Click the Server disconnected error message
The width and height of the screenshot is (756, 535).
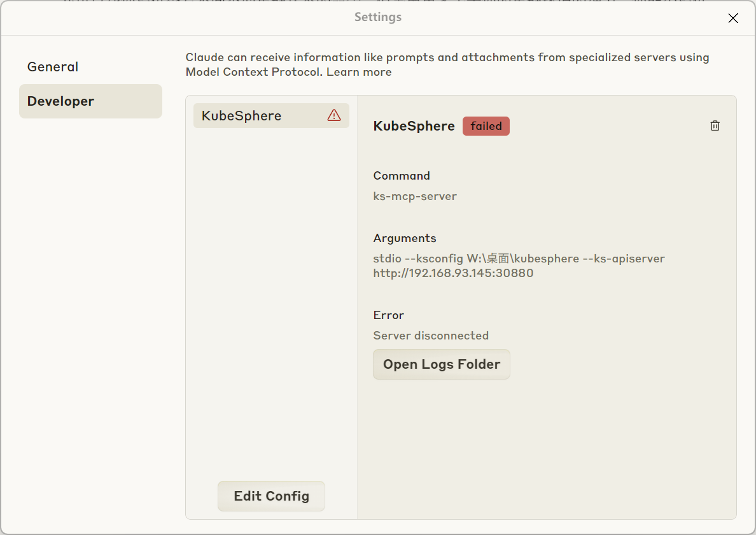click(x=431, y=336)
